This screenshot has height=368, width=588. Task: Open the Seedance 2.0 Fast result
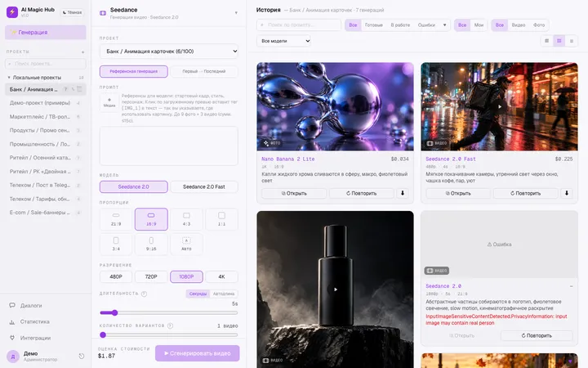458,193
